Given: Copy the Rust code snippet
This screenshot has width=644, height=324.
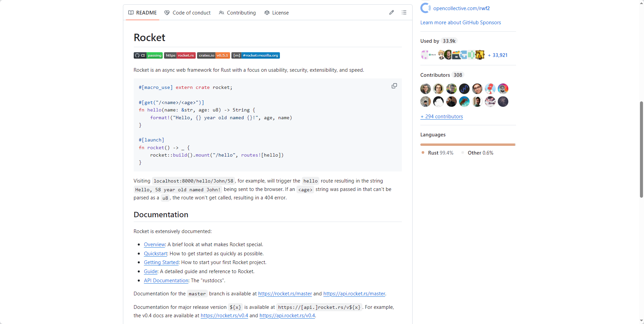Looking at the screenshot, I should [x=394, y=86].
